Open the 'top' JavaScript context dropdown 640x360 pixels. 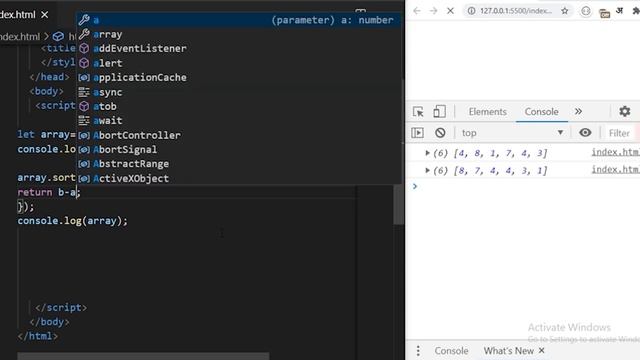click(512, 133)
